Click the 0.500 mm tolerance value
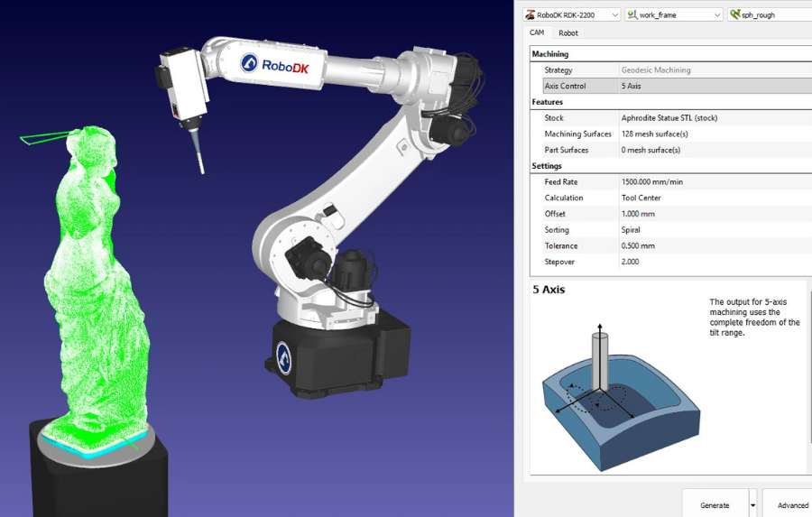Viewport: 812px width, 517px height. 638,245
